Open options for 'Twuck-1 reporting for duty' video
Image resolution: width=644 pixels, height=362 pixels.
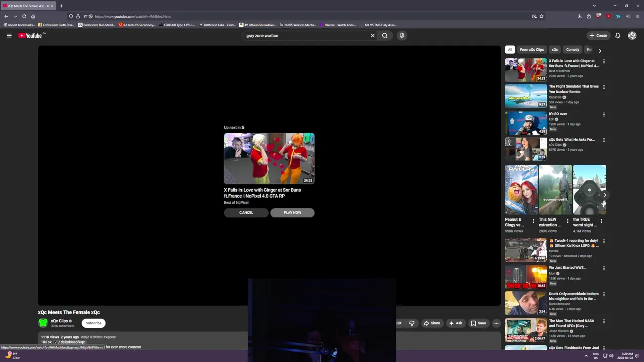(x=604, y=241)
